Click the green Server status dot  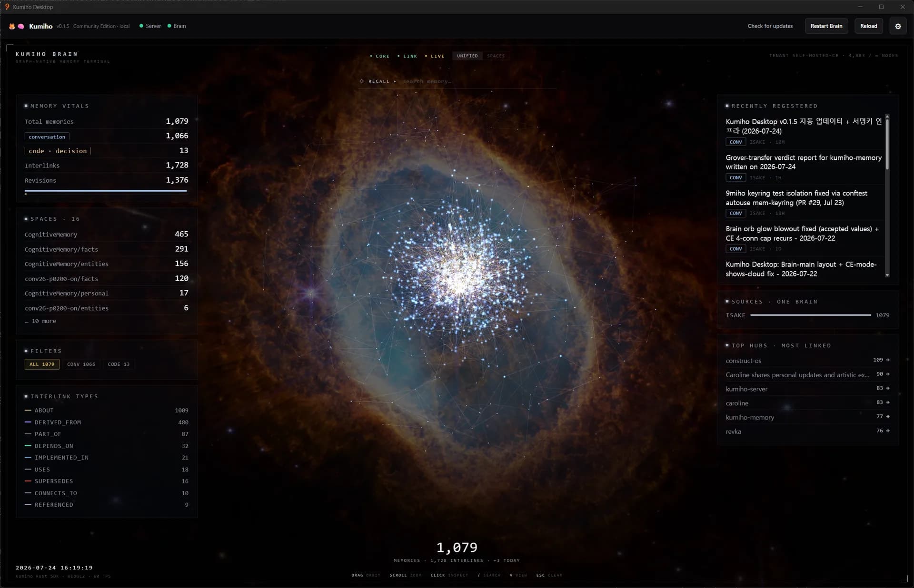coord(141,26)
